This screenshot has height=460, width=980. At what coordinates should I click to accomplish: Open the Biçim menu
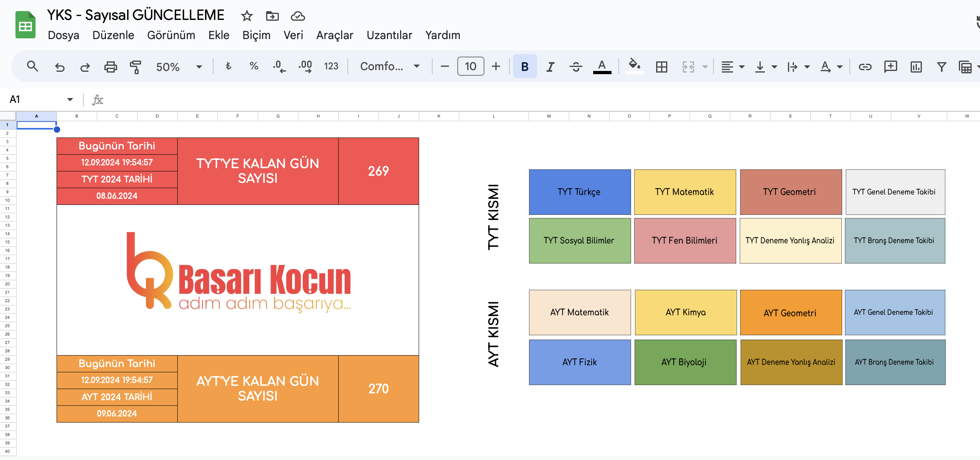click(257, 35)
